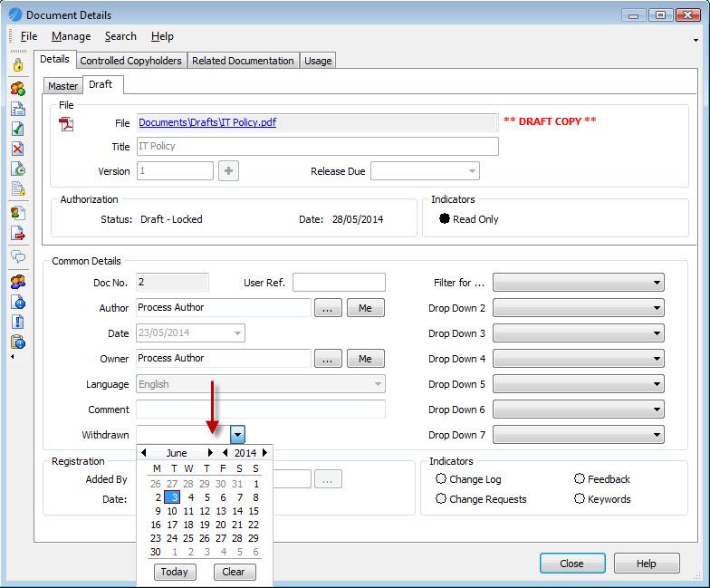This screenshot has width=710, height=588.
Task: Open the Drop Down 3 combo box
Action: point(578,333)
